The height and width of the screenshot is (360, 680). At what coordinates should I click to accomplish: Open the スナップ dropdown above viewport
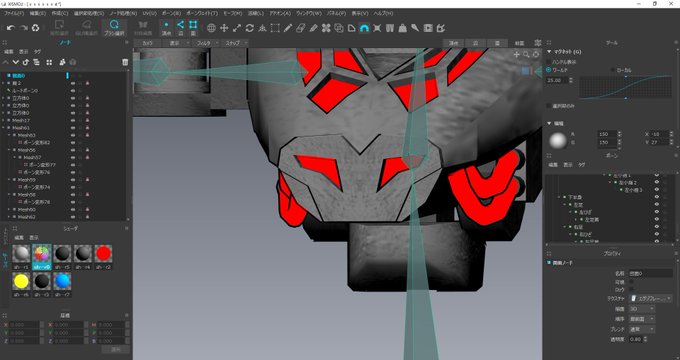tap(236, 43)
